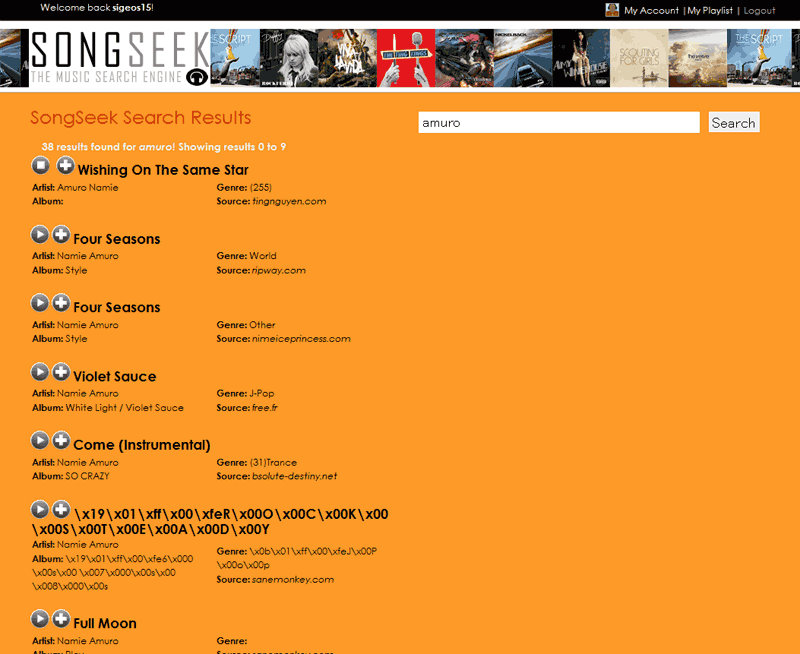
Task: Add Full Moon to playlist
Action: [61, 618]
